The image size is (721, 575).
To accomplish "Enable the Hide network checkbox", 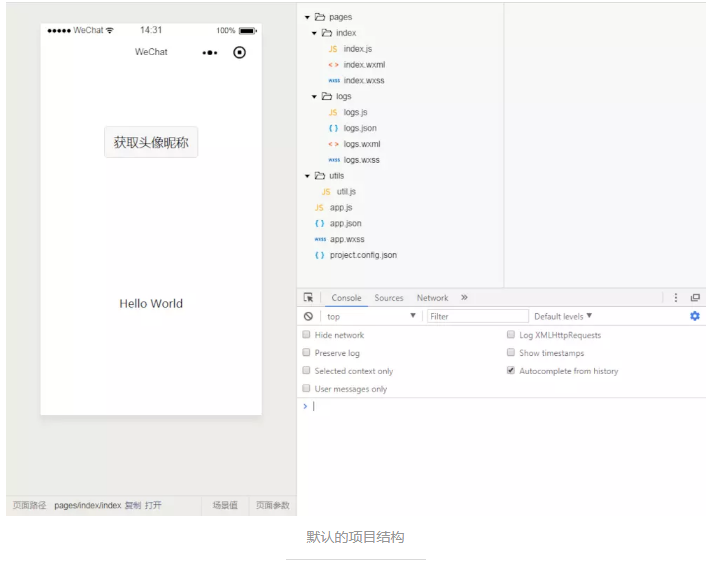I will (x=307, y=335).
